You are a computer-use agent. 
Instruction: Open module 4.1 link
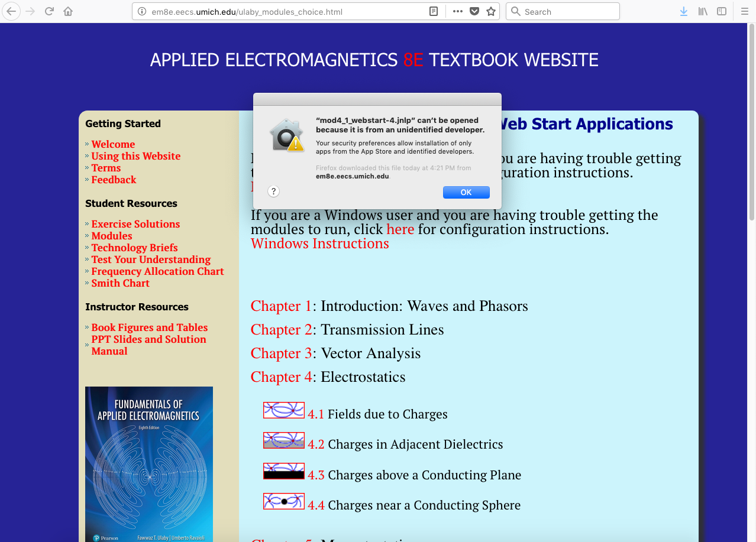316,414
